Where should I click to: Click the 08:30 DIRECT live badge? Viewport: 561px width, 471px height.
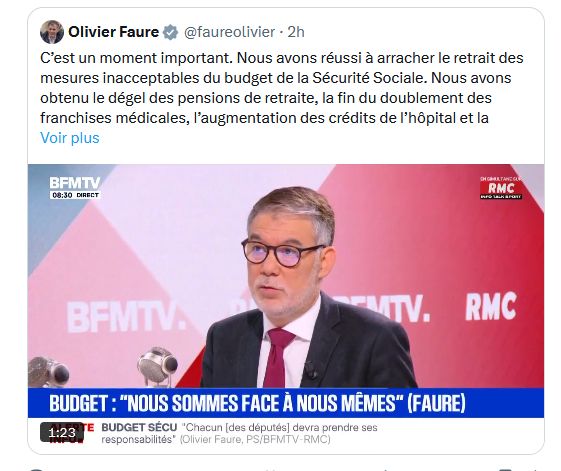[x=75, y=195]
